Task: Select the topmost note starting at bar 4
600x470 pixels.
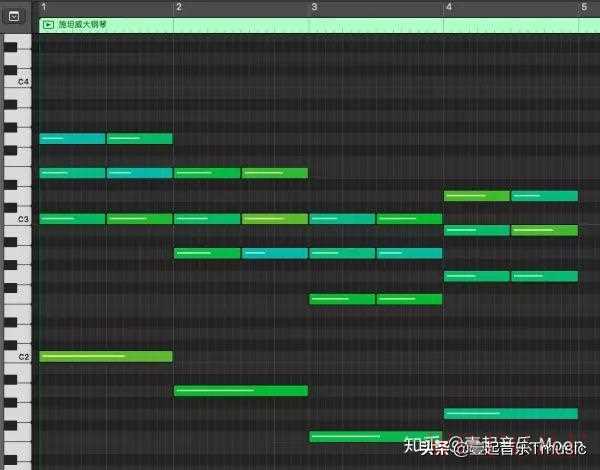Action: pos(477,196)
